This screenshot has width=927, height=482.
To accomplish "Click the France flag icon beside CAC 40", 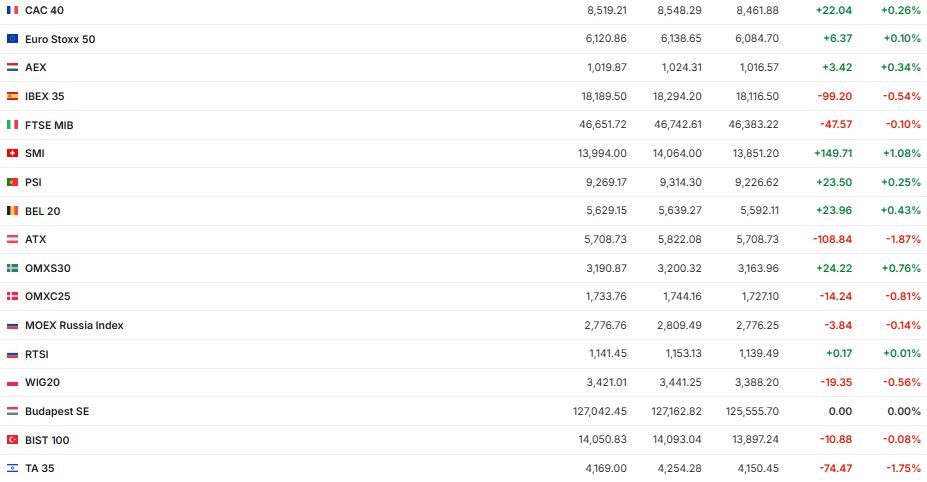I will pyautogui.click(x=12, y=10).
